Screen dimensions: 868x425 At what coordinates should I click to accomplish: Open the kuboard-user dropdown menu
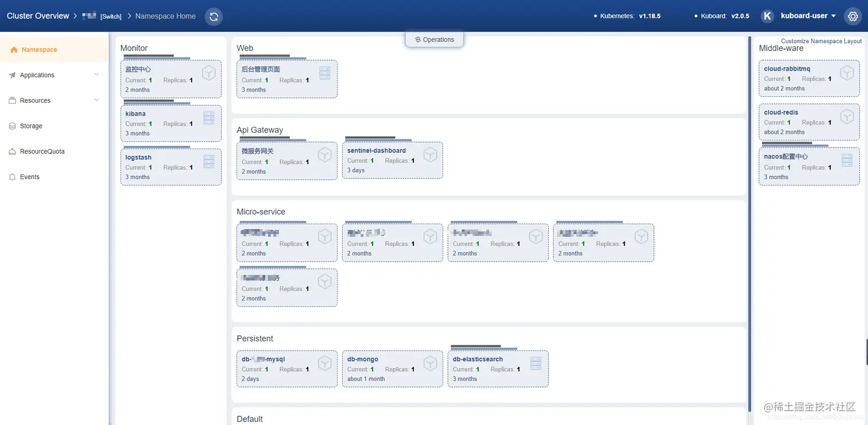pyautogui.click(x=808, y=16)
